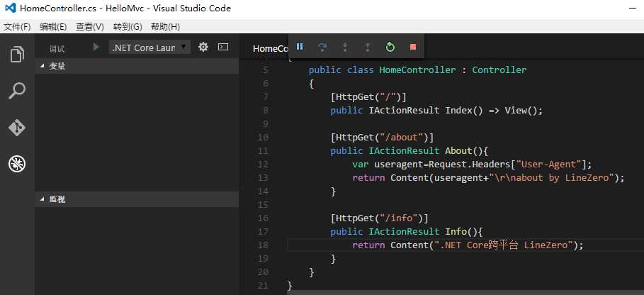This screenshot has height=295, width=644.
Task: Open the Git source control view
Action: tap(17, 128)
